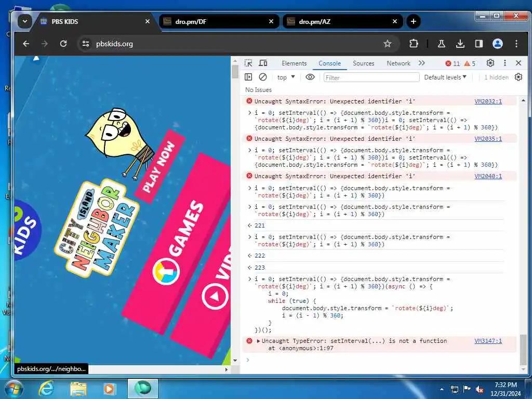Click the City Island Neighbor Maker logo
This screenshot has height=399, width=532.
(96, 229)
